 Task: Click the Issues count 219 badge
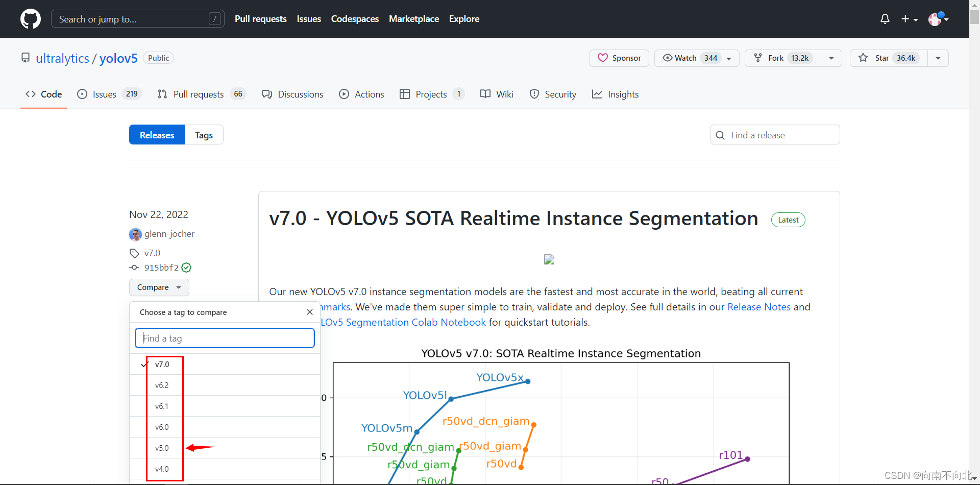pos(132,94)
